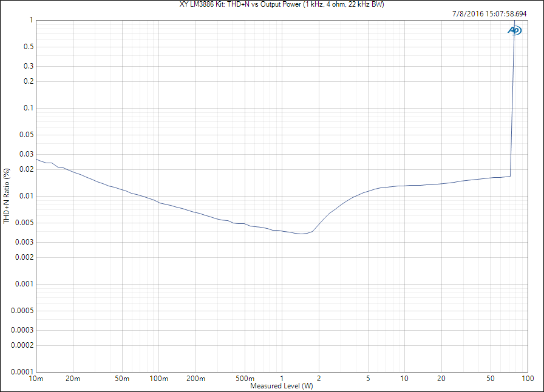The width and height of the screenshot is (544, 392).
Task: Click the curve minimum near 1.5 W
Action: [302, 234]
